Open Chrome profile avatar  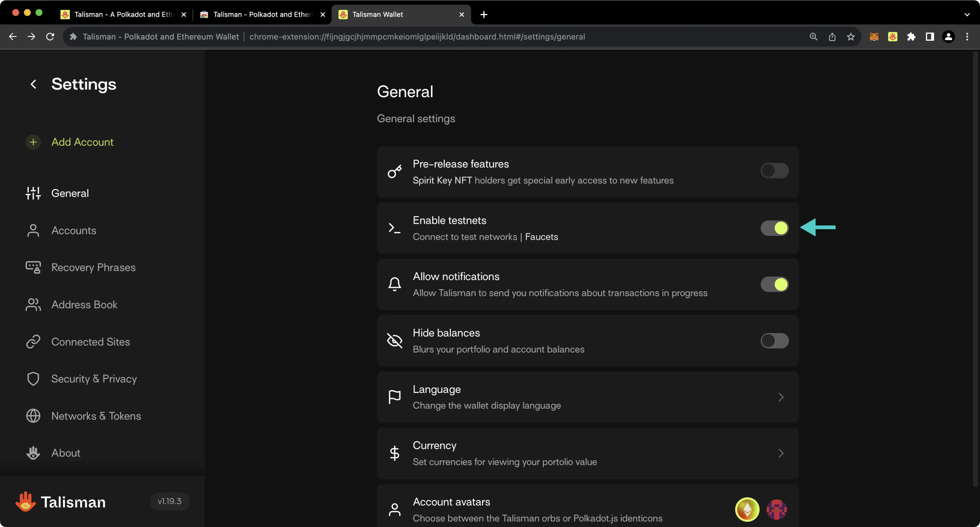click(949, 37)
